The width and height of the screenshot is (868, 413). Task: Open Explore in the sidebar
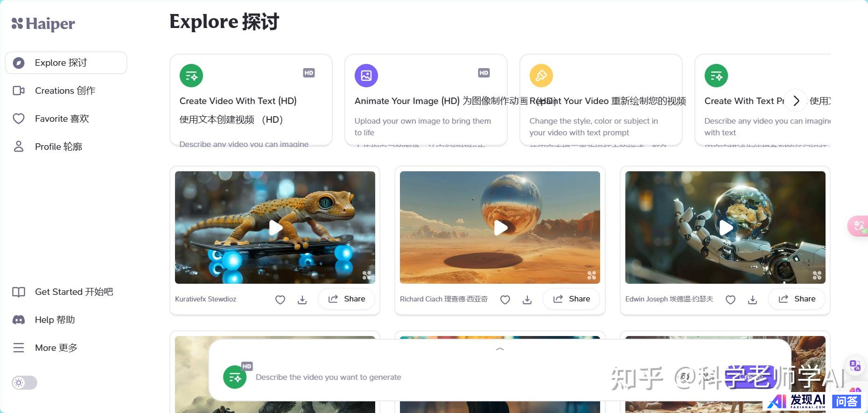click(x=66, y=63)
